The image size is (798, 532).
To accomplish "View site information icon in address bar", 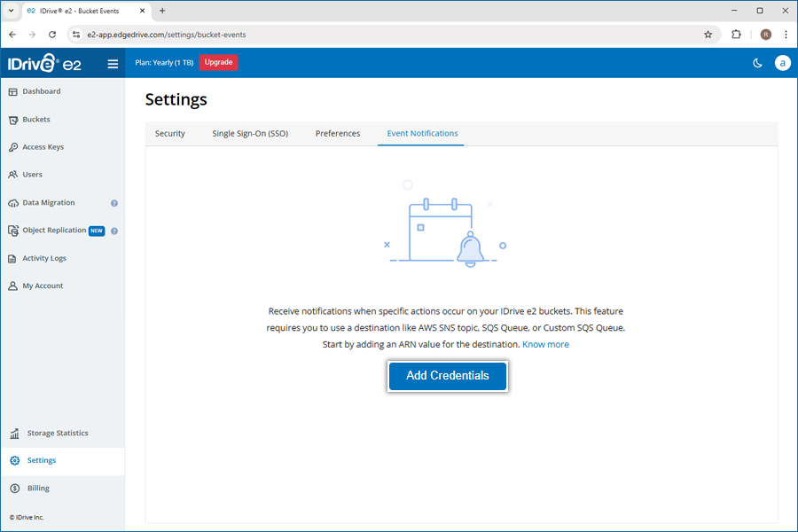I will click(x=76, y=35).
